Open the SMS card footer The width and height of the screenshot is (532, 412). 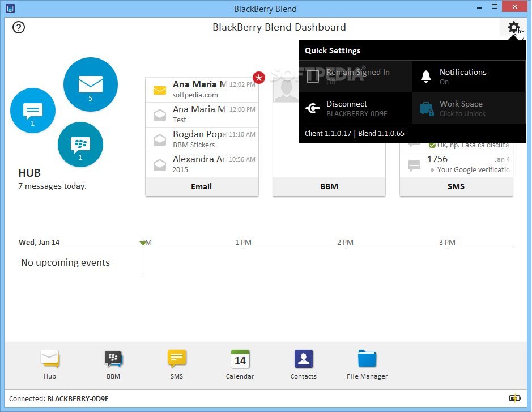pos(456,186)
